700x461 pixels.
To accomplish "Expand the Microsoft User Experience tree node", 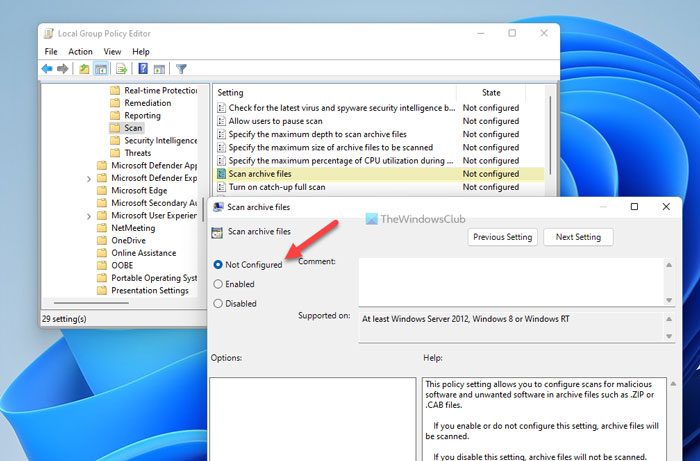I will tap(88, 216).
